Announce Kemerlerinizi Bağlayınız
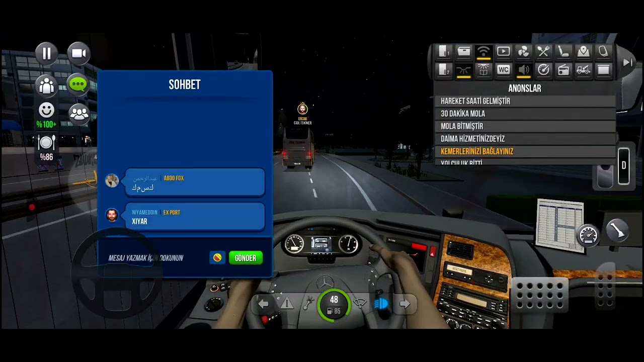 525,151
